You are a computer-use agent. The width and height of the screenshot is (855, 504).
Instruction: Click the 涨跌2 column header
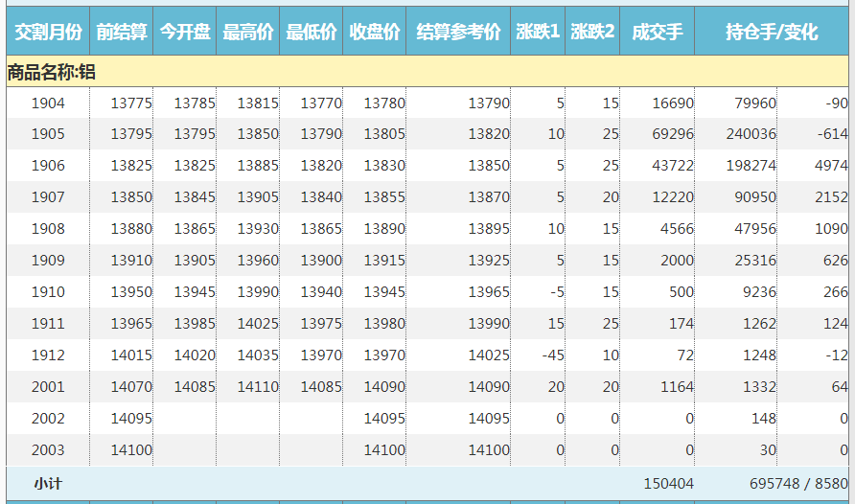click(x=592, y=33)
